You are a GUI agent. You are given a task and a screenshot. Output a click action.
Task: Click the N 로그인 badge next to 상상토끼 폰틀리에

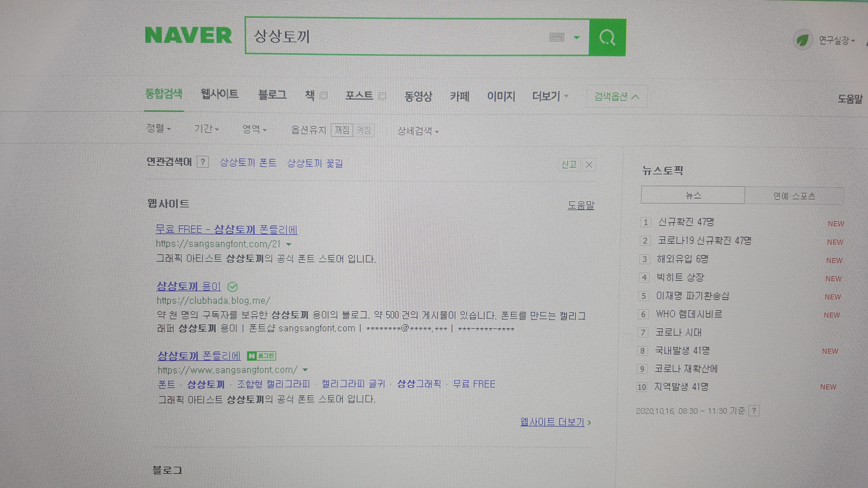click(x=262, y=356)
